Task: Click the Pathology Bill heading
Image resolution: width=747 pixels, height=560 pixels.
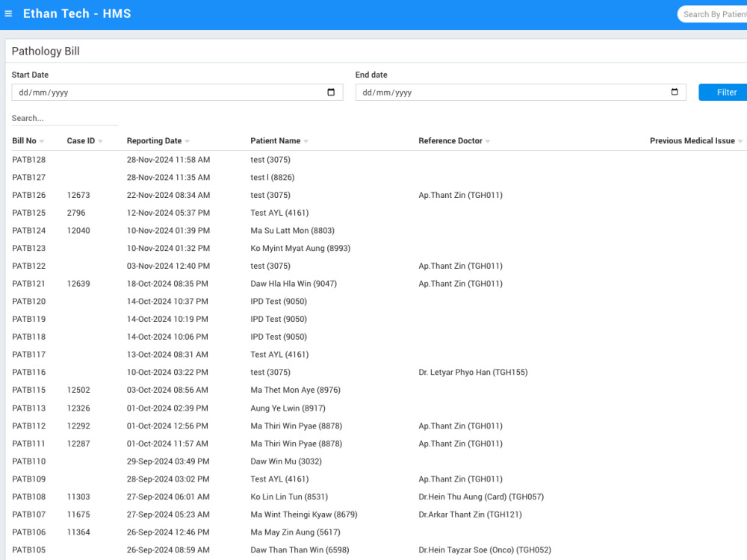Action: coord(46,51)
